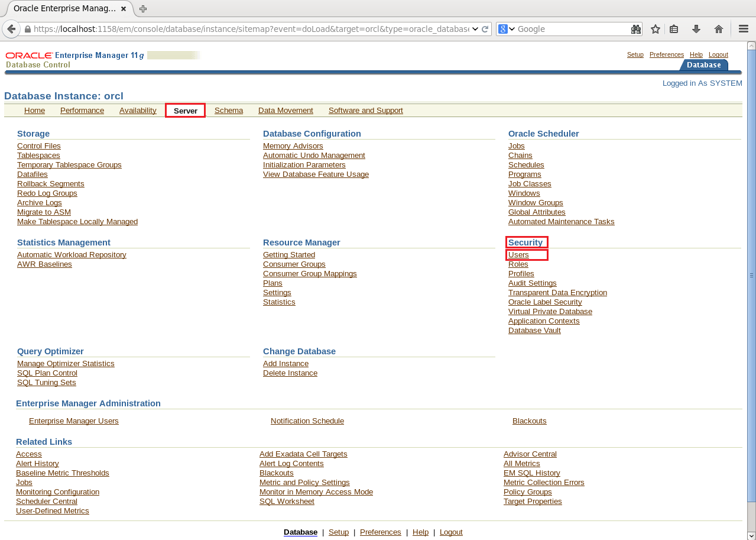This screenshot has width=756, height=540.
Task: Click the padlock icon in address bar
Action: pyautogui.click(x=27, y=29)
